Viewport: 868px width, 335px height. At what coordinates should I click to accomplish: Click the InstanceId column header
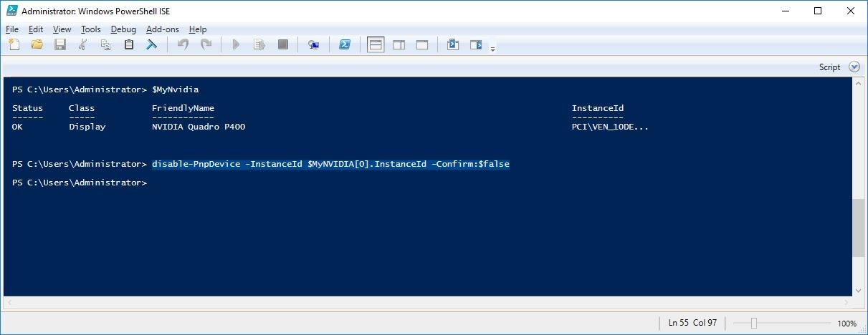pyautogui.click(x=598, y=108)
